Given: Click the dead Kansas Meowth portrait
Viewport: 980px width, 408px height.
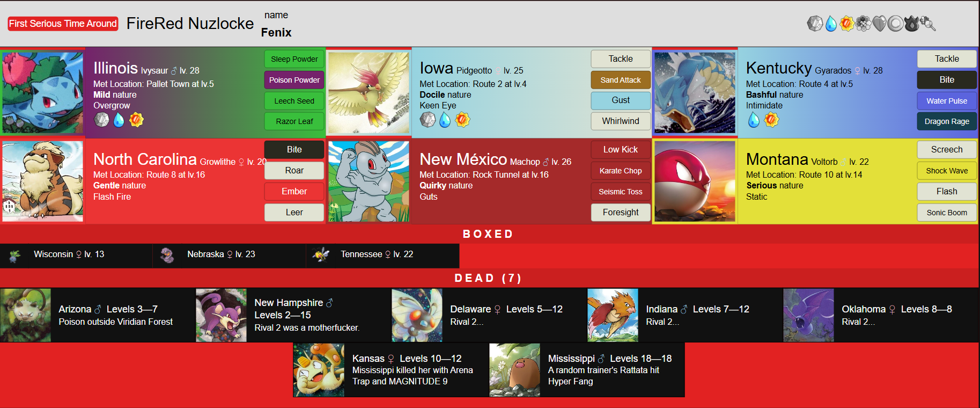Looking at the screenshot, I should [x=319, y=370].
